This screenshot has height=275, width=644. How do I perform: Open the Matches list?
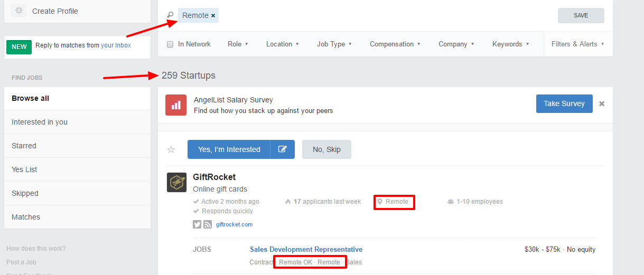click(77, 217)
